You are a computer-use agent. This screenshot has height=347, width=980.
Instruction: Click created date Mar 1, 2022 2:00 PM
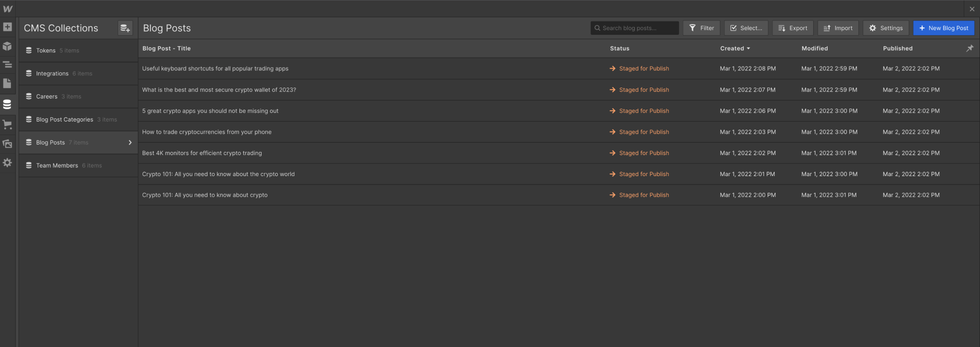[748, 195]
